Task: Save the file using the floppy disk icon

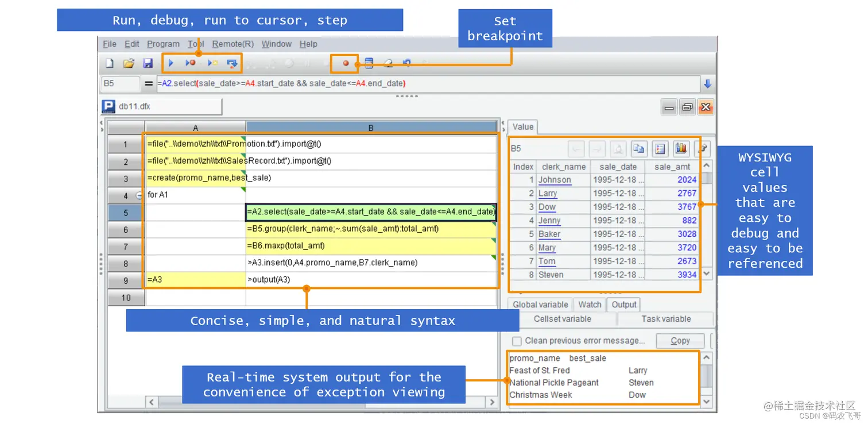Action: (148, 63)
